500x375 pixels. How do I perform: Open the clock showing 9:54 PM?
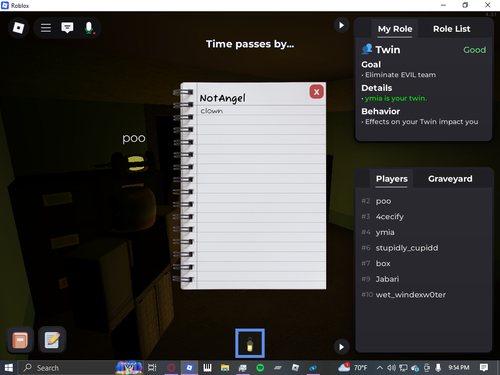pyautogui.click(x=459, y=367)
